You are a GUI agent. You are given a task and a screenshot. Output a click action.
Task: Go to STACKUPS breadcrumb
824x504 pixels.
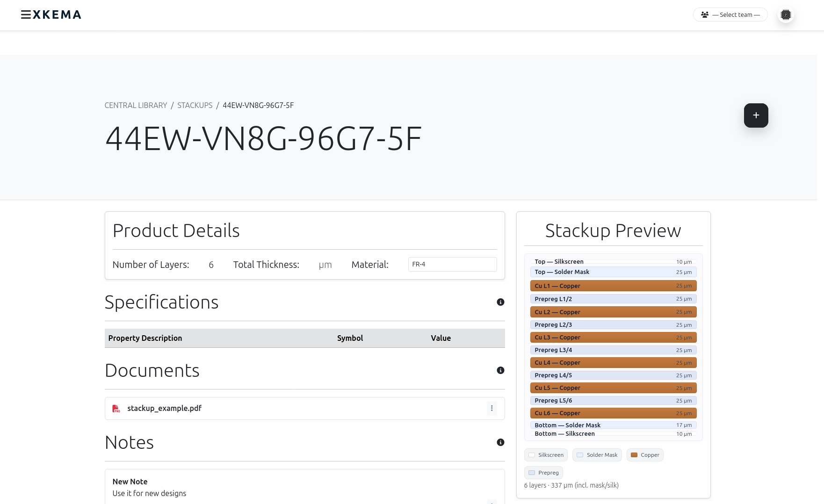tap(195, 105)
